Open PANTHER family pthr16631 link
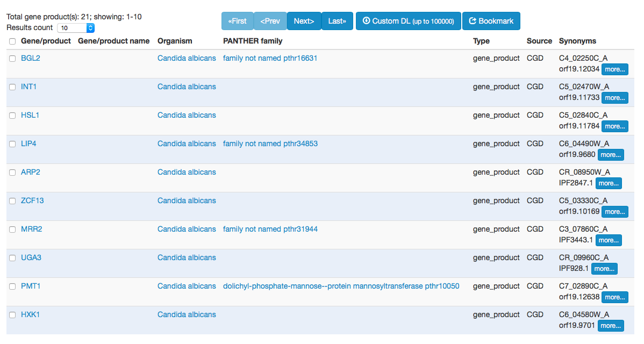This screenshot has width=644, height=344. (x=270, y=58)
